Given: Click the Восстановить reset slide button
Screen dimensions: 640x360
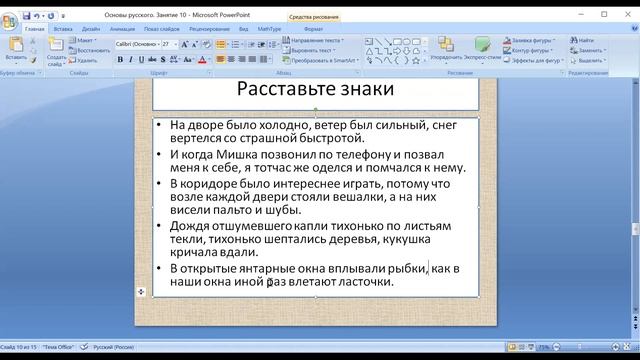Looking at the screenshot, I should (89, 51).
